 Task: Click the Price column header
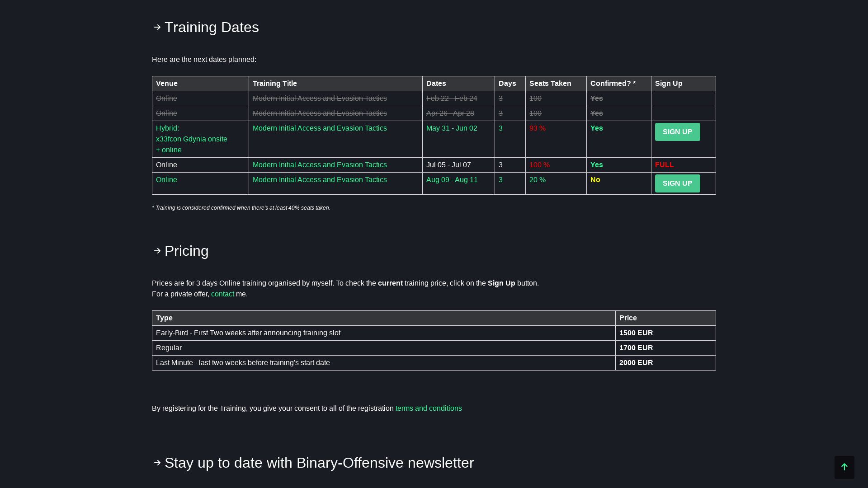[665, 318]
